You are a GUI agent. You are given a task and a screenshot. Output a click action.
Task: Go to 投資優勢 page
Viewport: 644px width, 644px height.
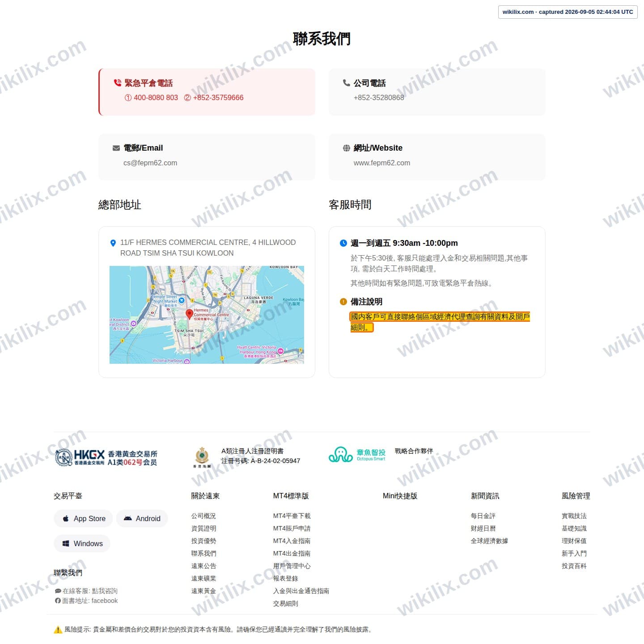point(203,541)
